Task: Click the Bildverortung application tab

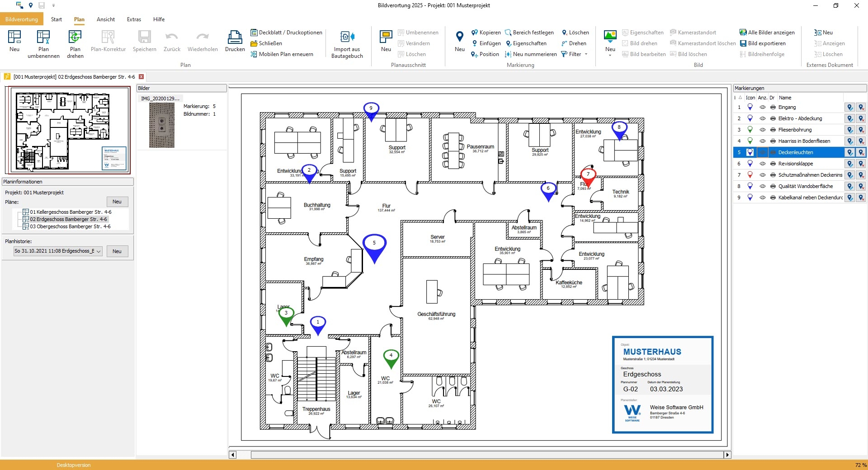Action: pos(22,19)
